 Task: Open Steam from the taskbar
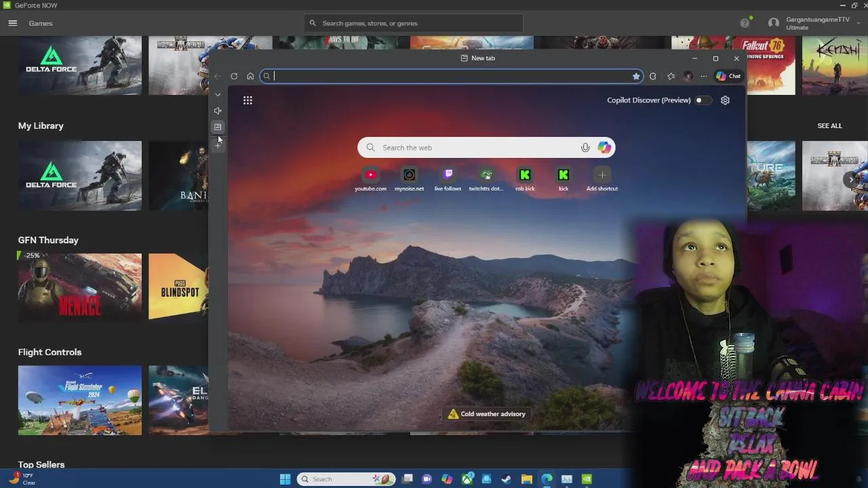507,479
